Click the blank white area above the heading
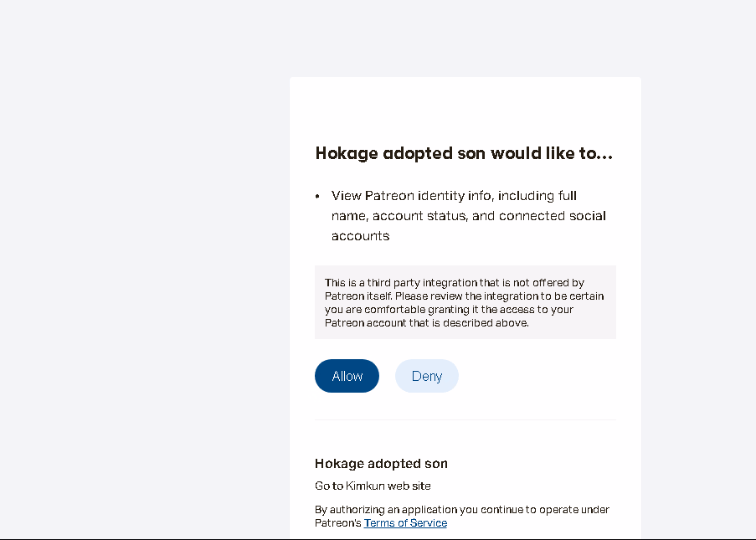Screen dimensions: 756x540 tap(465, 109)
